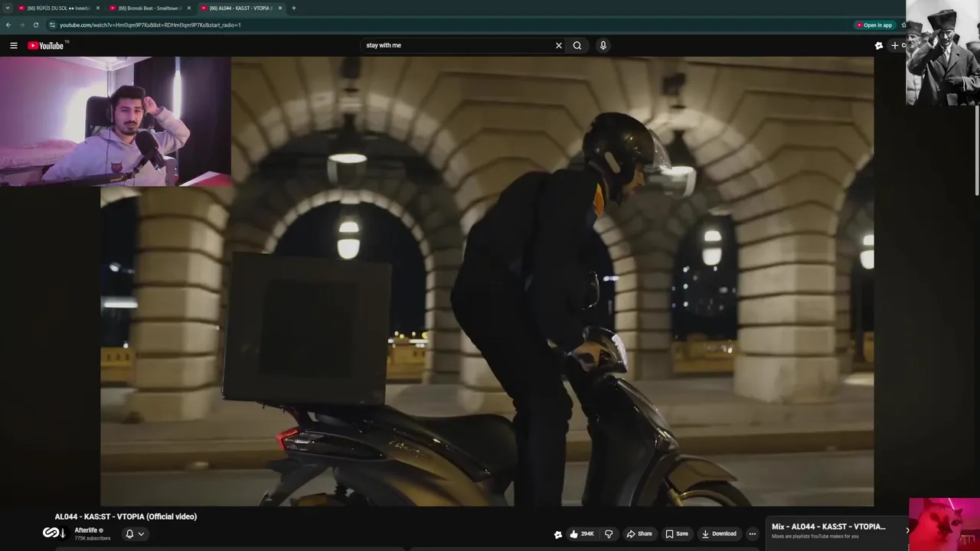The height and width of the screenshot is (551, 980).
Task: Click the Mix - AL044 - KAS:ST playlist title
Action: 828,527
